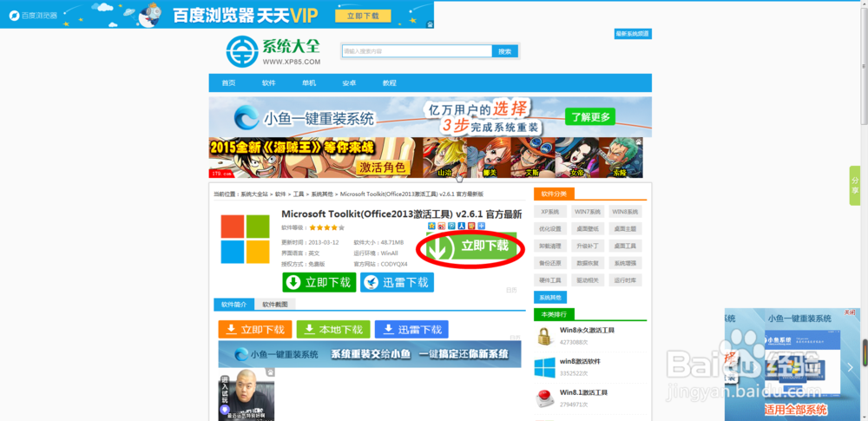Open the win8激活软件 ranking link
The height and width of the screenshot is (421, 868).
580,361
